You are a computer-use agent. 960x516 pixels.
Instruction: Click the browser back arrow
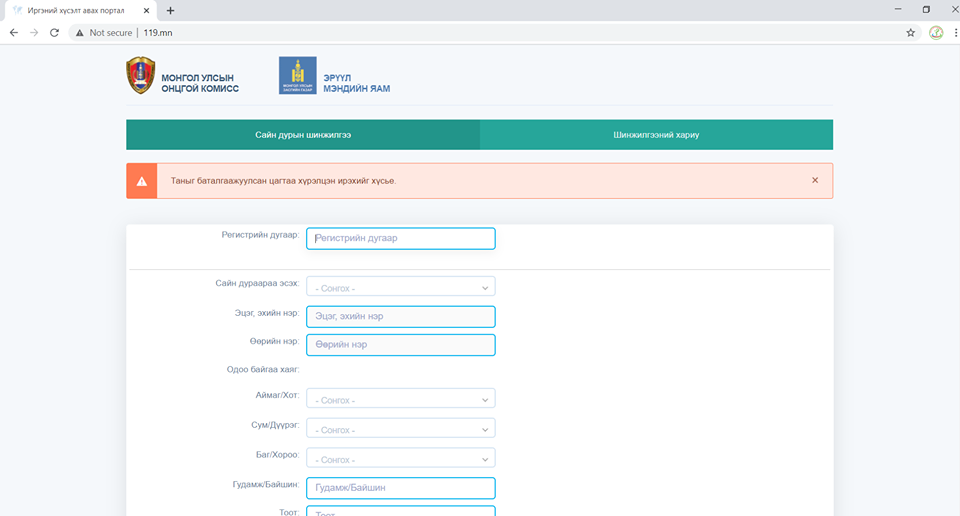pyautogui.click(x=13, y=32)
